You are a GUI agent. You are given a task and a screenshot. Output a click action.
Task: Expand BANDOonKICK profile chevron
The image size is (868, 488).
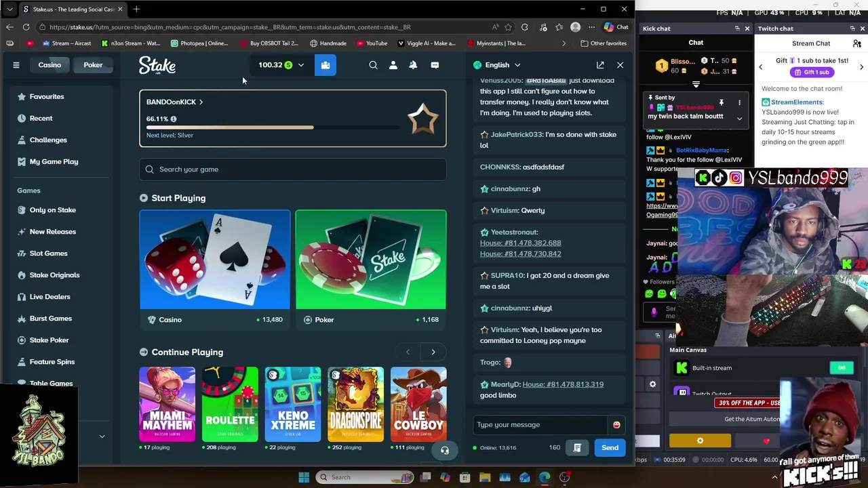201,102
